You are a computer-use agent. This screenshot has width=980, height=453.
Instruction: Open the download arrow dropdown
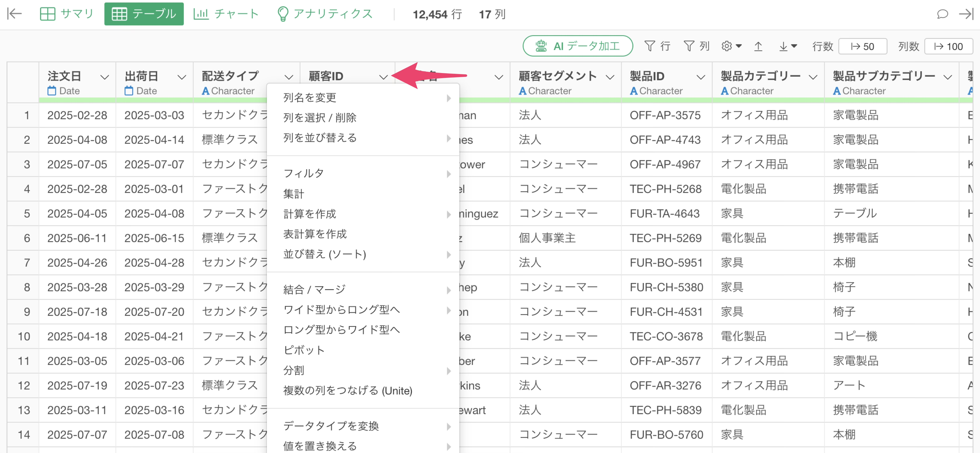coord(788,46)
